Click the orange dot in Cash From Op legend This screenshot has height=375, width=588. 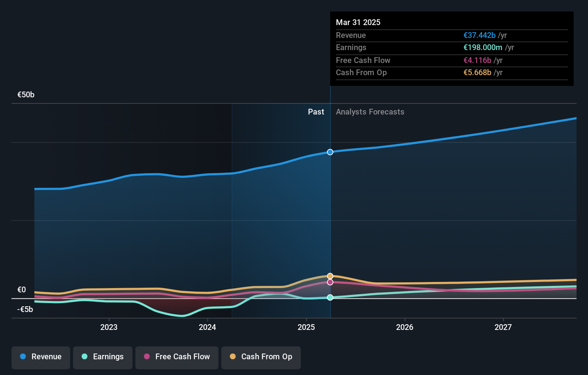(x=233, y=356)
